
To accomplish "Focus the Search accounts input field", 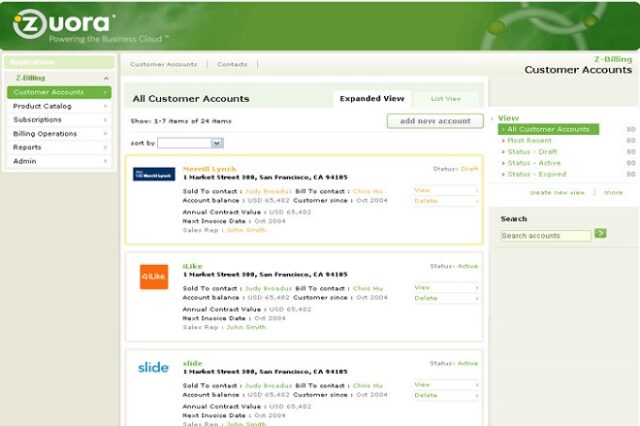I will click(546, 236).
